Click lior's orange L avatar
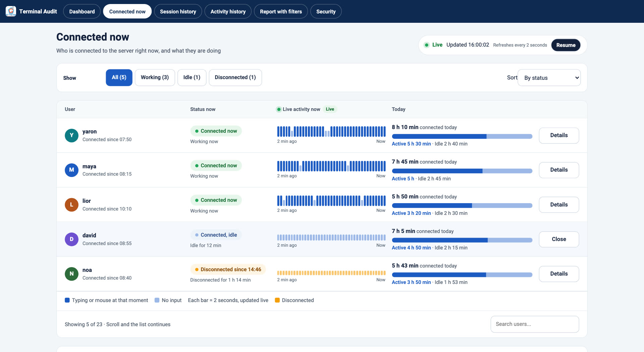Screen dimensions: 644x352 (x=71, y=204)
